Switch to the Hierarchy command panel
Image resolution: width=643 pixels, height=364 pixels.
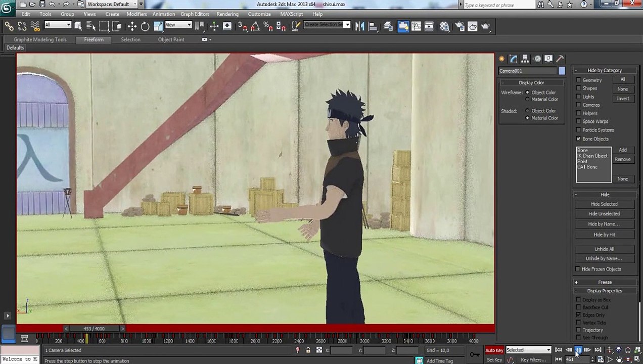tap(525, 59)
